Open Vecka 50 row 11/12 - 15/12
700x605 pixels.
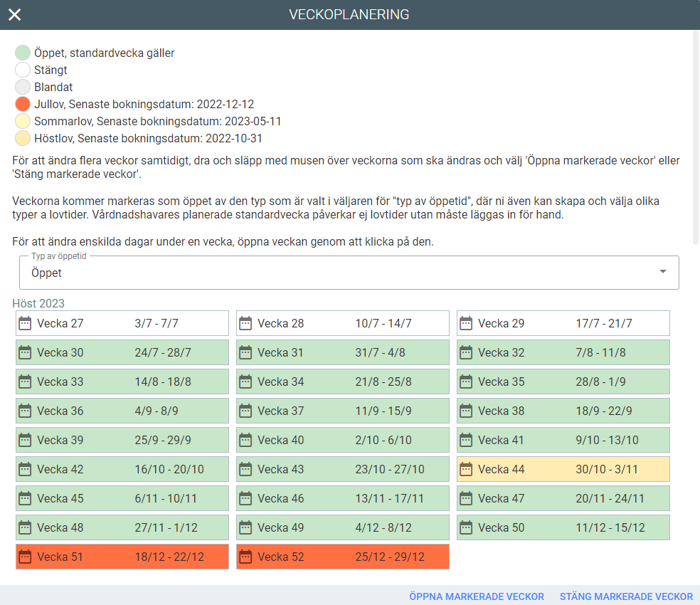coord(563,528)
